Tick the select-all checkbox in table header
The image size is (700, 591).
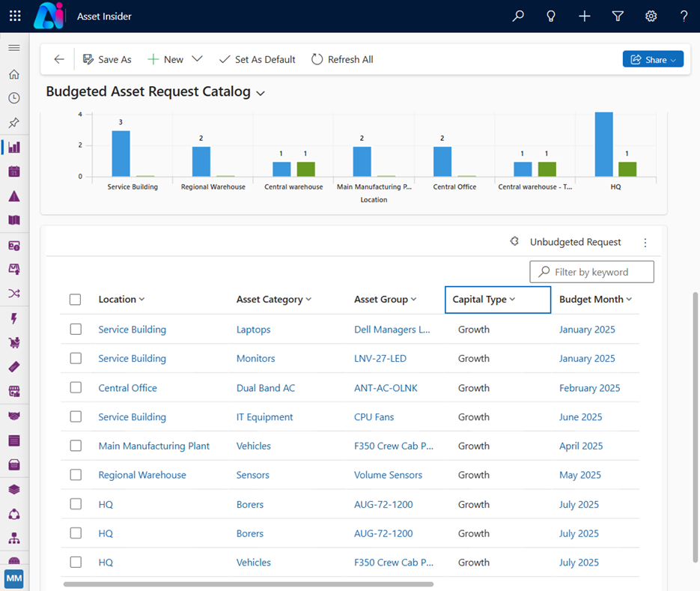click(75, 300)
